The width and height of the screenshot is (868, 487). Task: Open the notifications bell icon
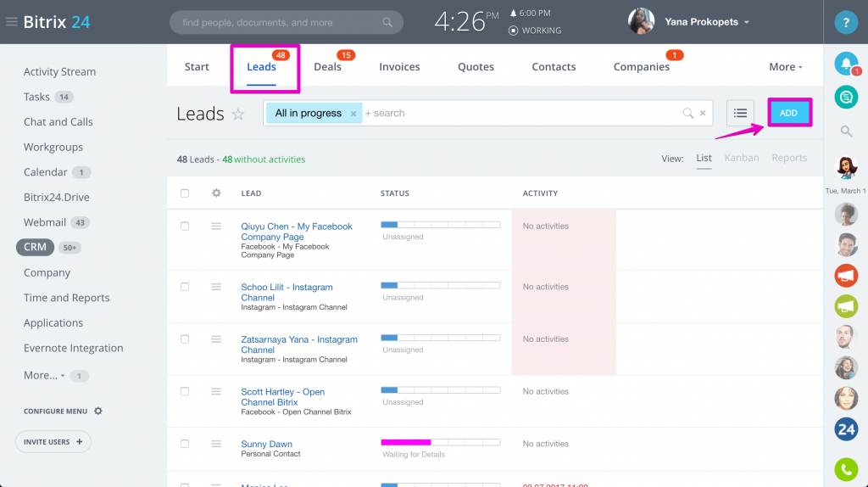tap(846, 64)
